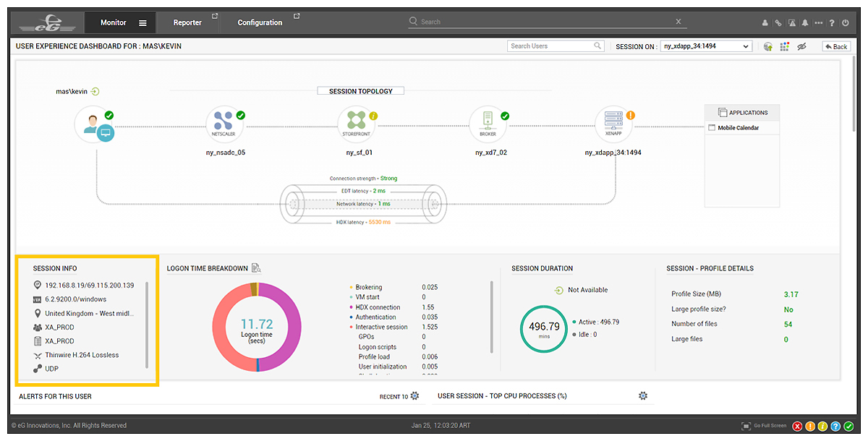The height and width of the screenshot is (441, 868).
Task: Open Configuration in new window icon
Action: [297, 16]
